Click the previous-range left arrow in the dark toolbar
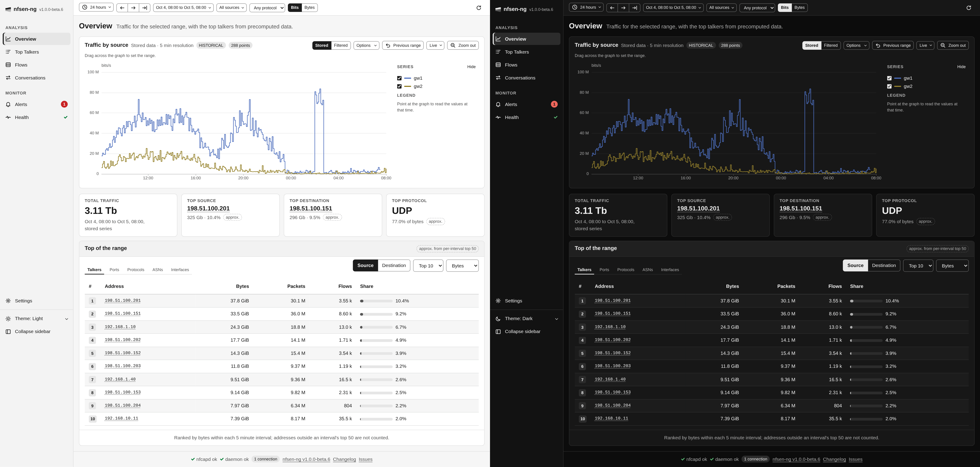The height and width of the screenshot is (467, 980). click(x=612, y=8)
